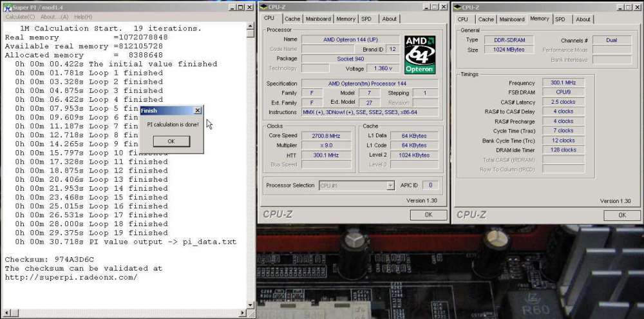Click memory Type field DDR-SDRAM

coord(509,40)
